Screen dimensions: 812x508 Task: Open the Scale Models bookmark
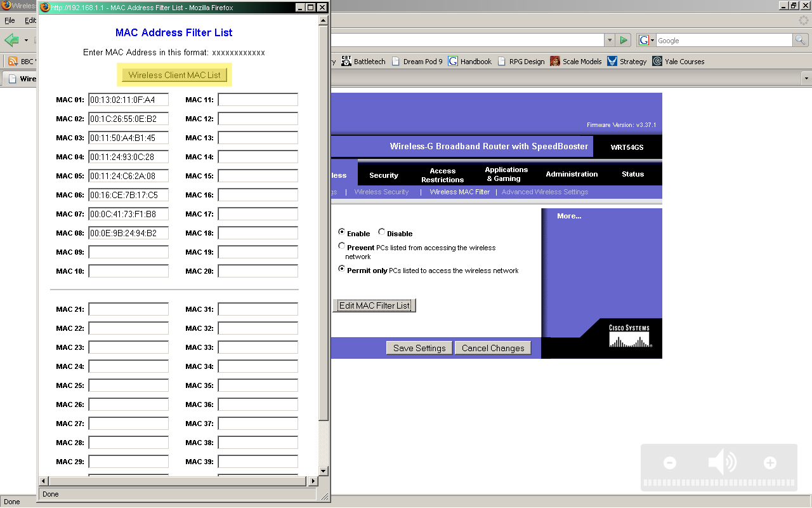576,62
